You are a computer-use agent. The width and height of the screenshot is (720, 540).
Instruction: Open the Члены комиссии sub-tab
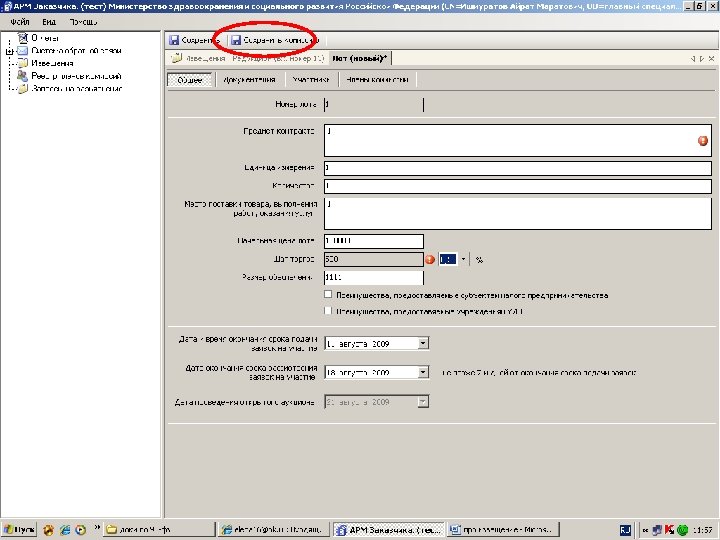tap(377, 79)
